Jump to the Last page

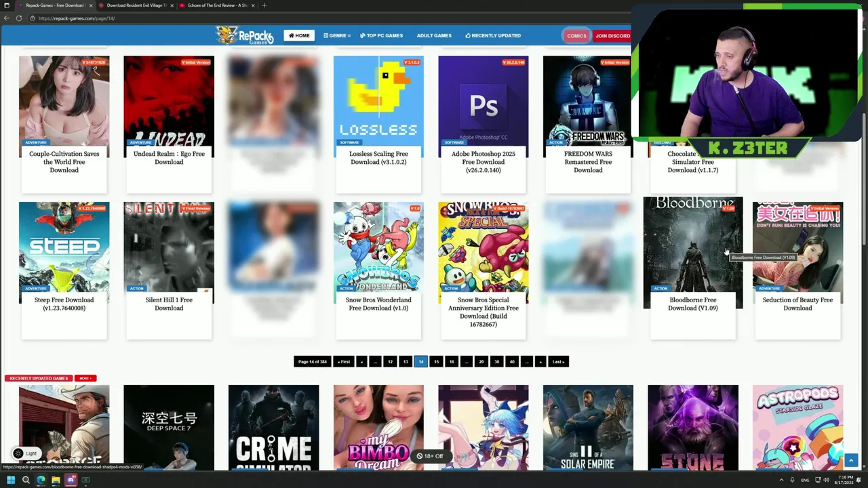pyautogui.click(x=558, y=361)
